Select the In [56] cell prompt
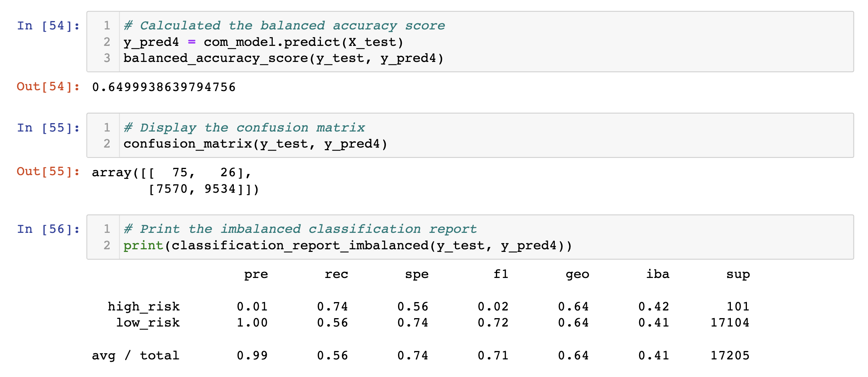The height and width of the screenshot is (377, 868). click(49, 229)
